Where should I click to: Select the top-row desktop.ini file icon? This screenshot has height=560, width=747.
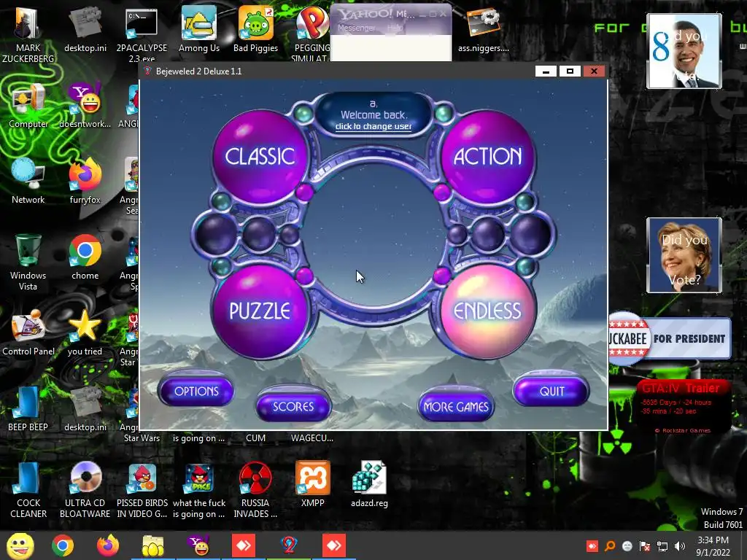click(x=85, y=31)
